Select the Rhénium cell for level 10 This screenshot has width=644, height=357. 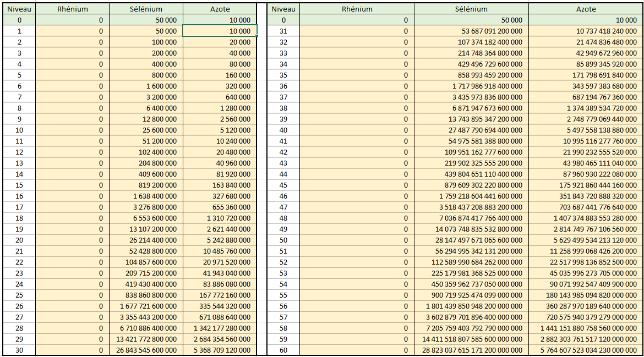pos(72,130)
